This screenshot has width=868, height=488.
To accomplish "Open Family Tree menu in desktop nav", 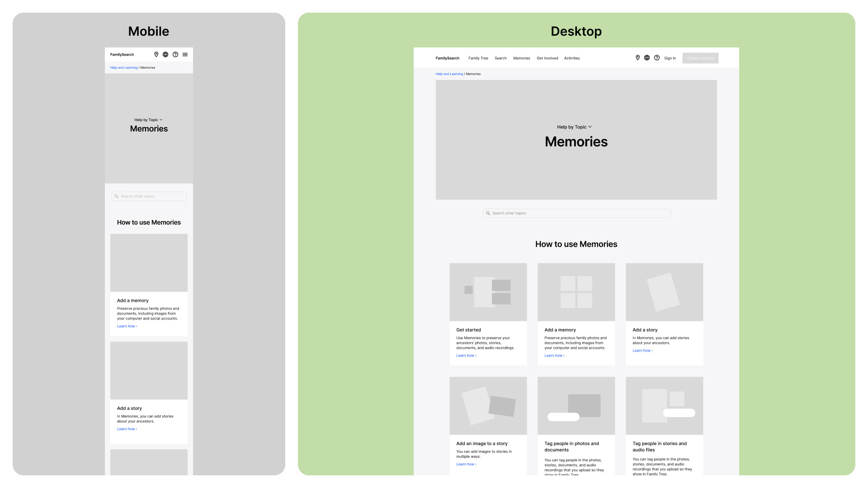I will [x=478, y=58].
